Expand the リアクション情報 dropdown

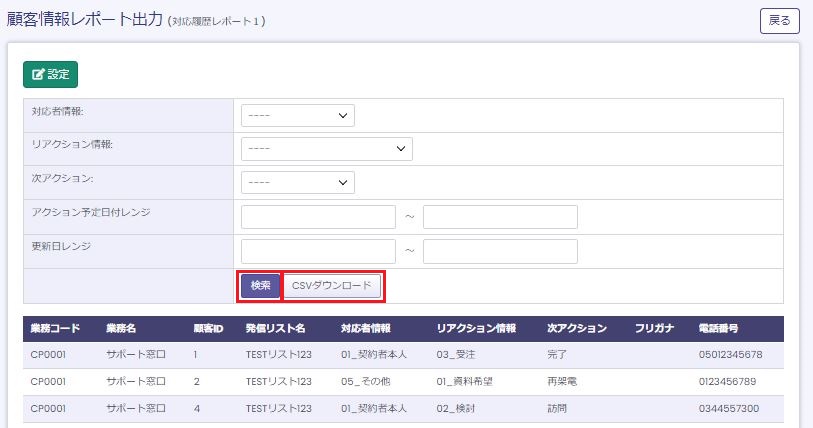pyautogui.click(x=326, y=149)
